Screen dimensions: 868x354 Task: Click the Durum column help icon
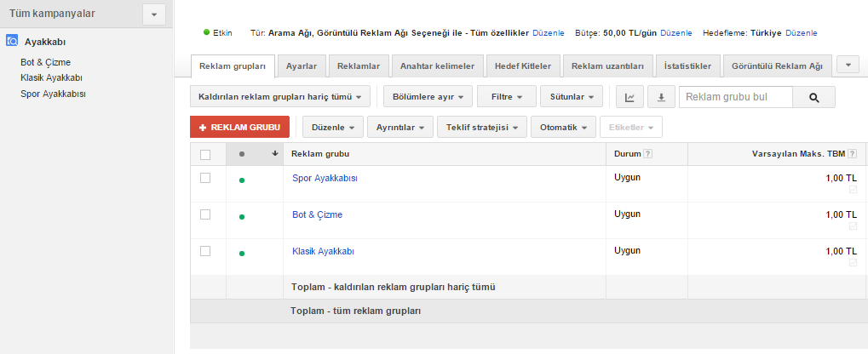(x=648, y=154)
